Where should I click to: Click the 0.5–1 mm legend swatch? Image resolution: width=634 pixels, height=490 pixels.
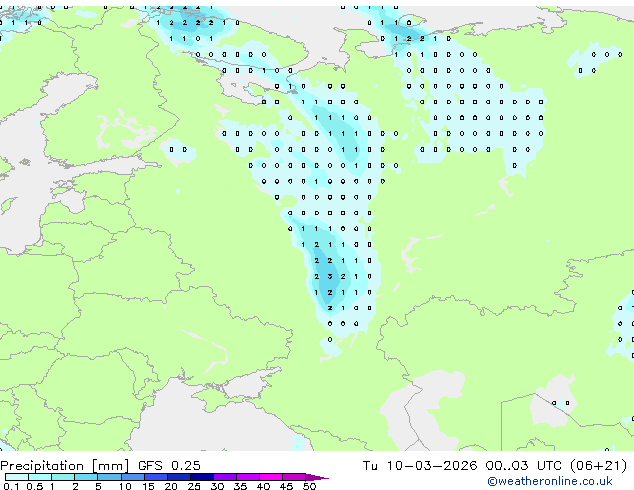40,477
